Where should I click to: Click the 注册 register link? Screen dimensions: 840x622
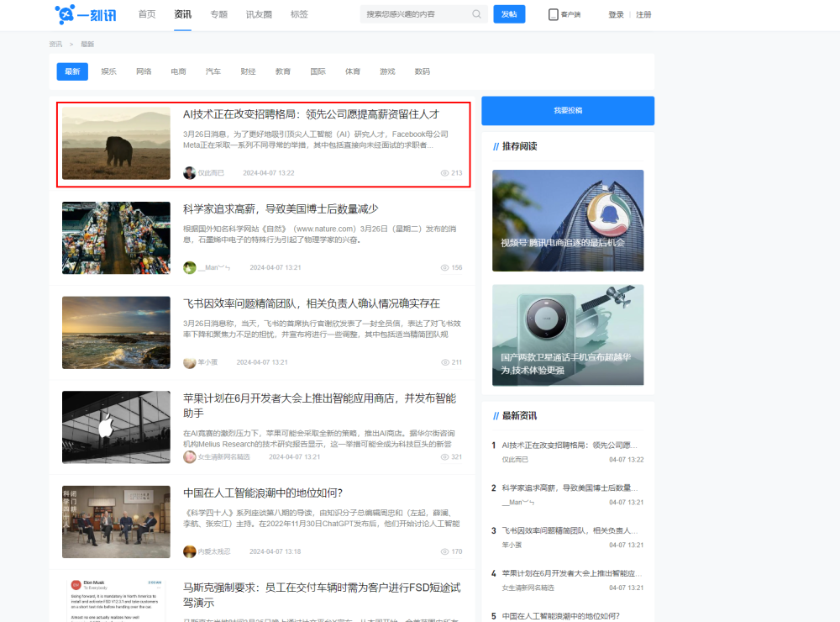pos(643,14)
